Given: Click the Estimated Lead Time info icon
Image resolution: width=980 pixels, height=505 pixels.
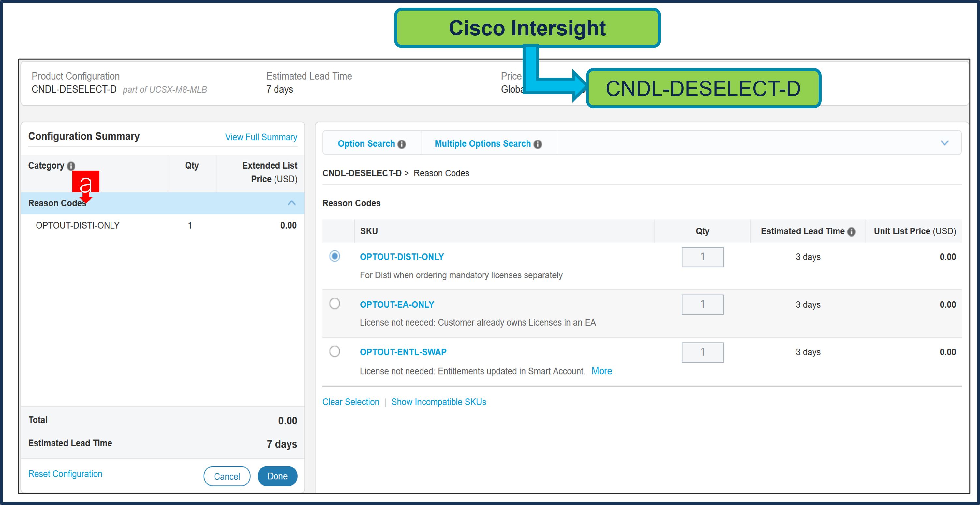Looking at the screenshot, I should click(851, 231).
